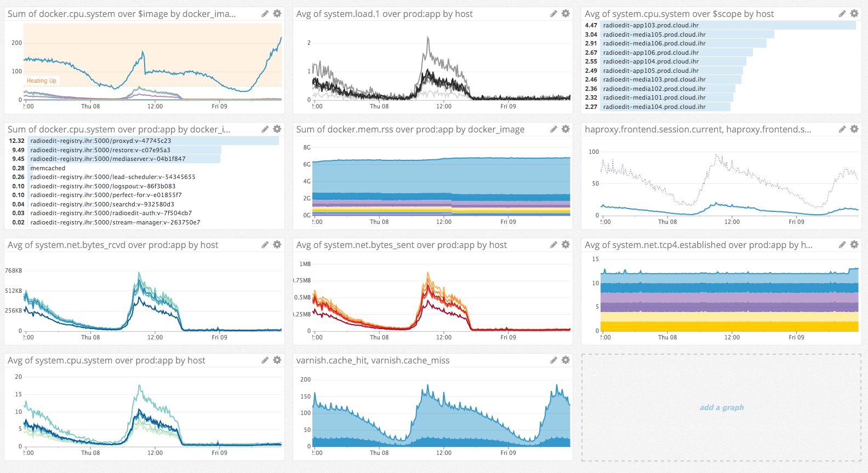Image resolution: width=868 pixels, height=473 pixels.
Task: Open gear settings on docker.cpu.system $image graph
Action: pos(277,14)
